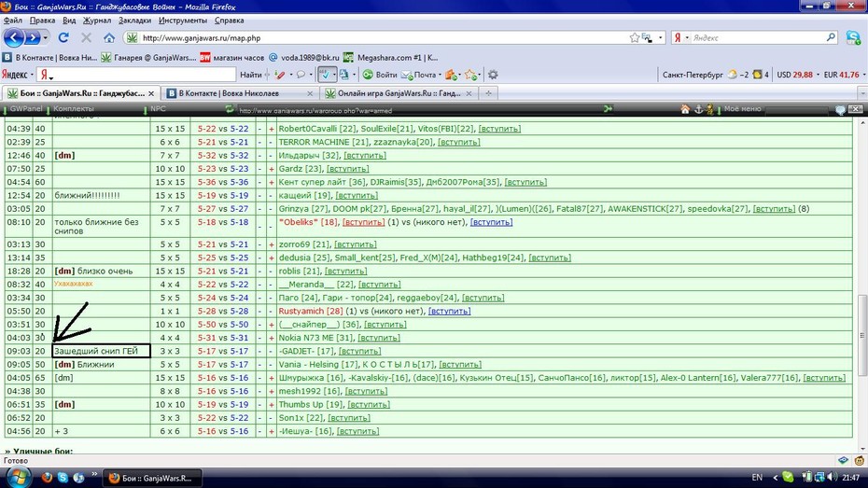Click the anchor icon in the GWPanel

[x=698, y=109]
